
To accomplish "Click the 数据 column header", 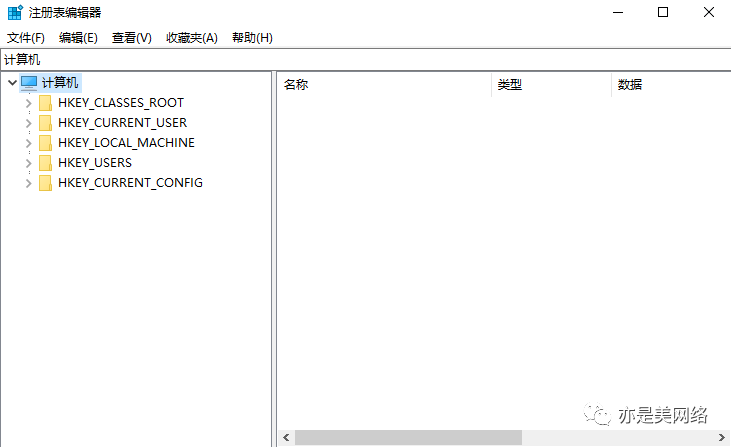I will [671, 84].
